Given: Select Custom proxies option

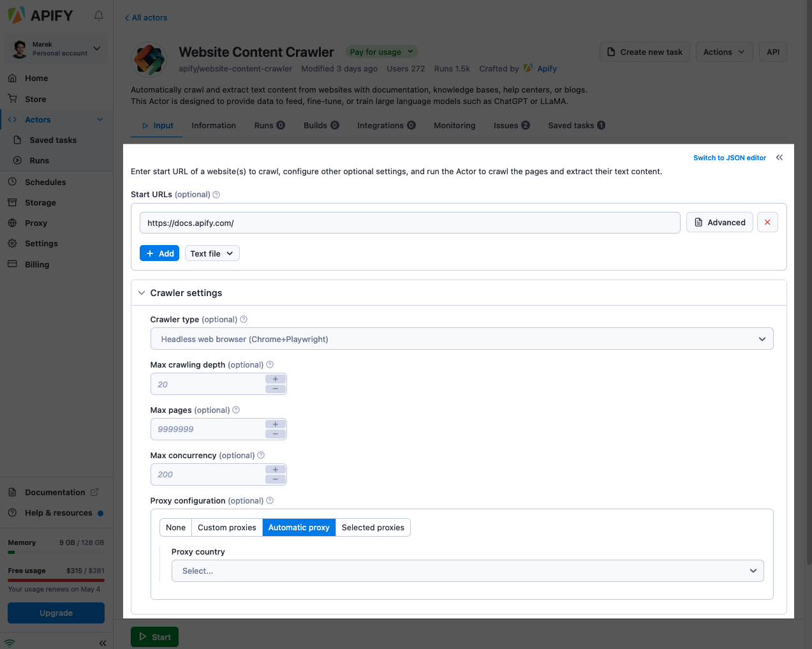Looking at the screenshot, I should [226, 527].
